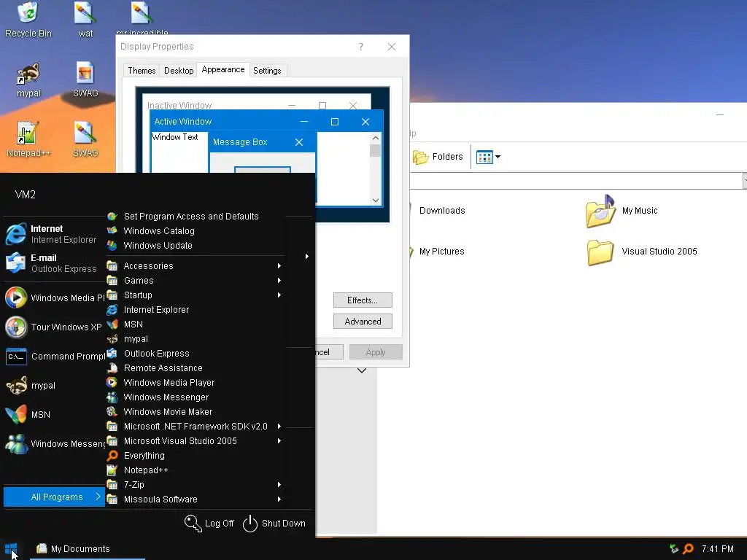This screenshot has height=560, width=747.
Task: Click the Windows Start button
Action: coord(11,549)
